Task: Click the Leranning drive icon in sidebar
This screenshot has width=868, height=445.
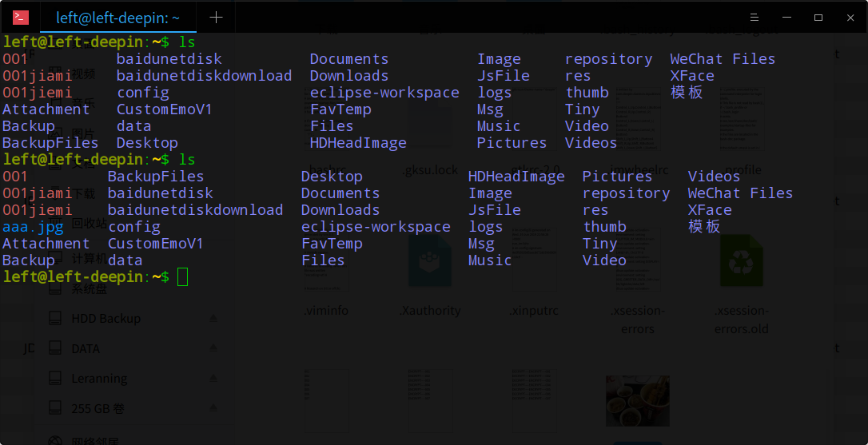Action: tap(55, 378)
